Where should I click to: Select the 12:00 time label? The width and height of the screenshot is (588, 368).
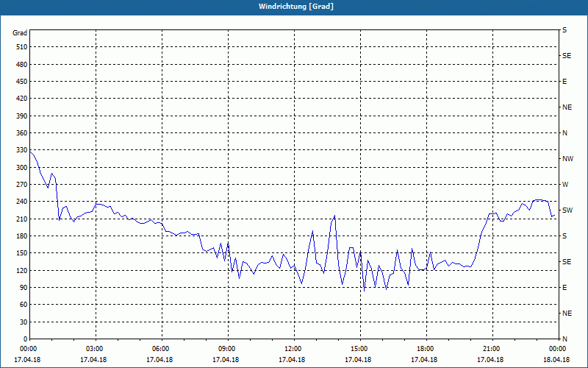(x=294, y=348)
